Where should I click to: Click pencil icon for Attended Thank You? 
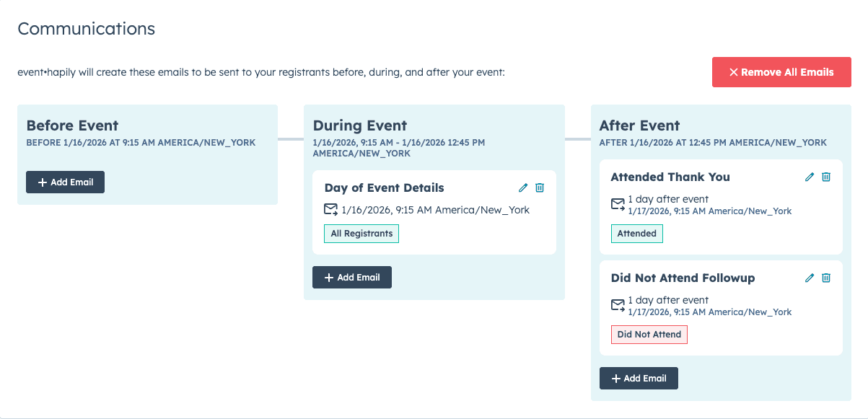[x=810, y=177]
